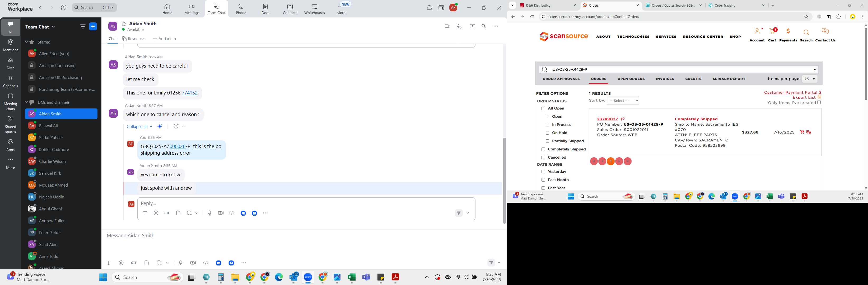Open Zoom history clock icon

click(63, 7)
